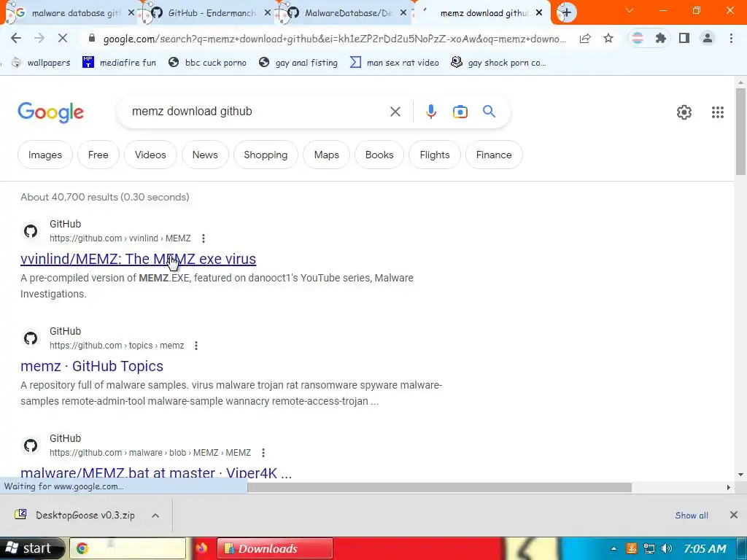Filter results by Shopping
The width and height of the screenshot is (747, 560).
point(266,155)
